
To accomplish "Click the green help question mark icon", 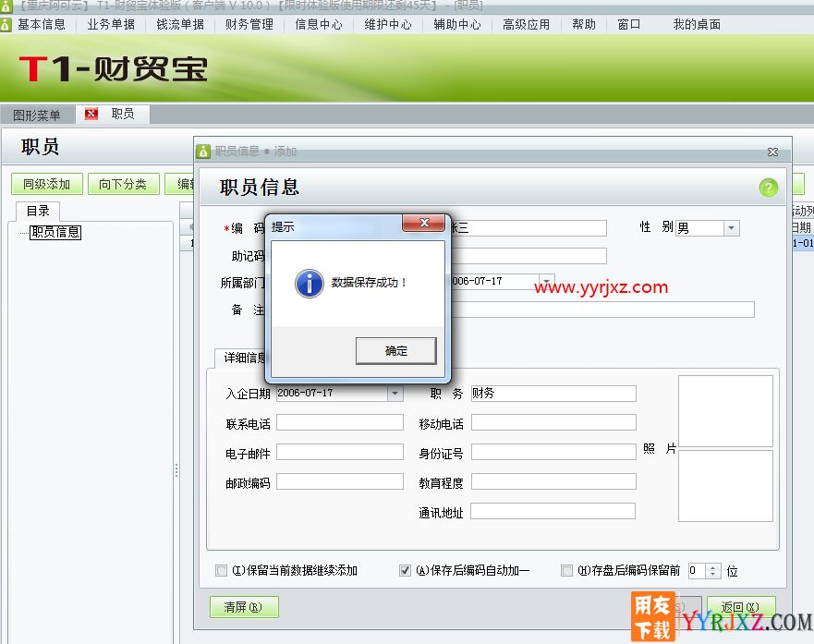I will click(769, 188).
